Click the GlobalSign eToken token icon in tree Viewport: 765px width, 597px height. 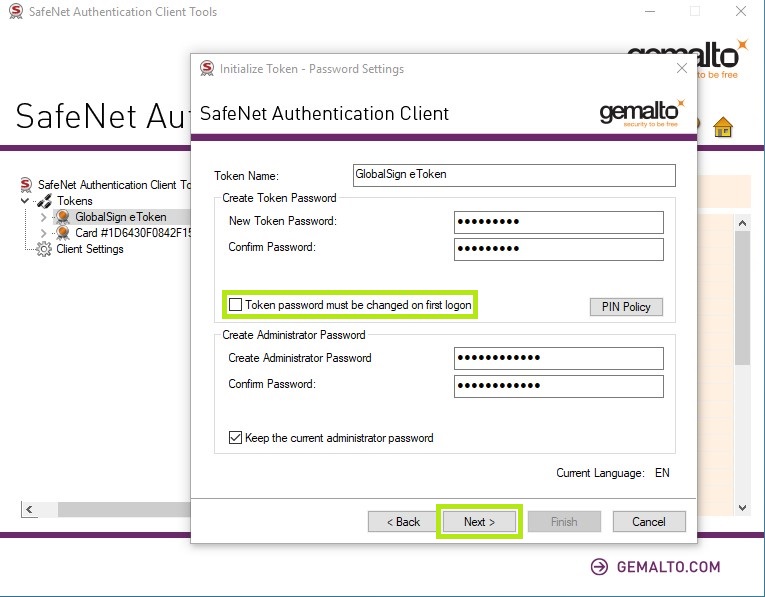(x=62, y=217)
